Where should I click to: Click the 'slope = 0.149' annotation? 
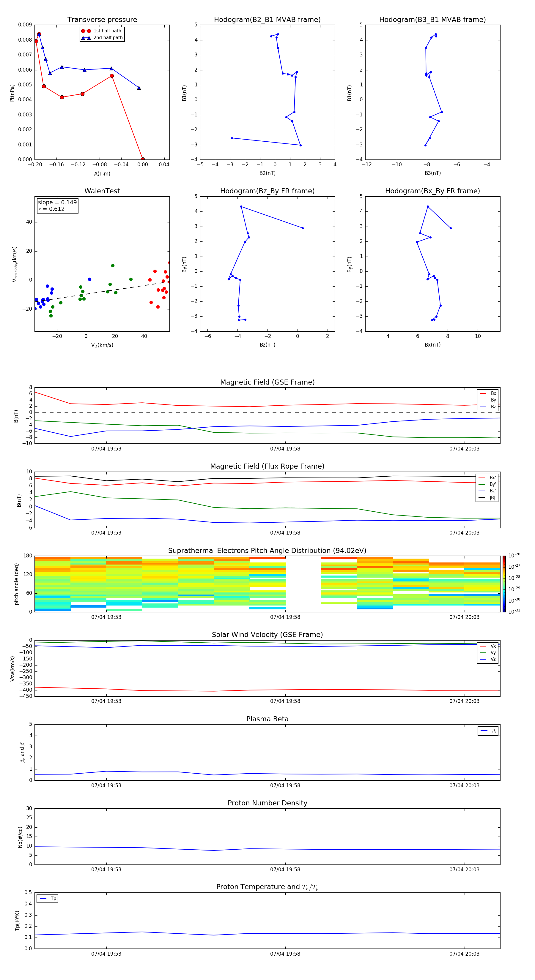(57, 203)
